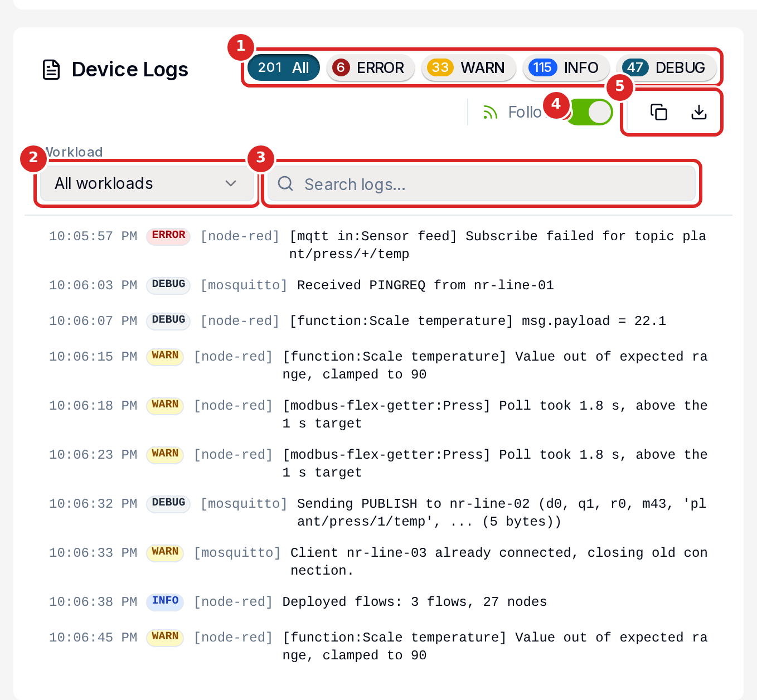Click the 'Sending PUBLISH to nr-line-02' message
This screenshot has width=757, height=700.
[x=502, y=513]
